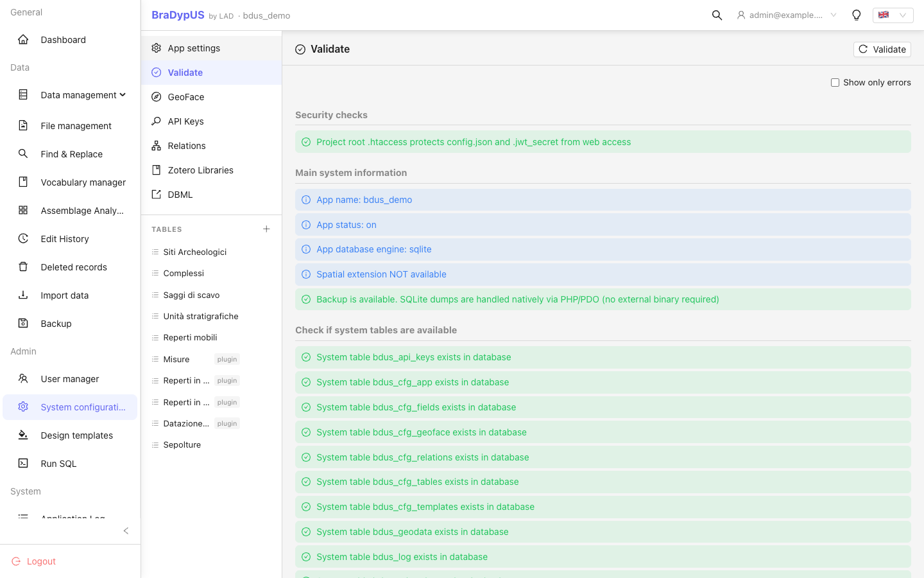
Task: Open search with the magnifier icon
Action: pyautogui.click(x=717, y=15)
